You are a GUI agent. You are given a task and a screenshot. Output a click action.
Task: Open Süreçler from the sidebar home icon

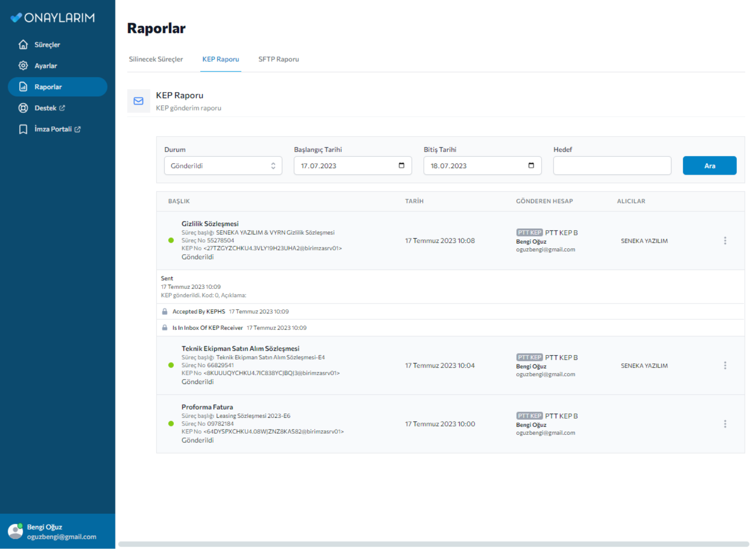23,44
